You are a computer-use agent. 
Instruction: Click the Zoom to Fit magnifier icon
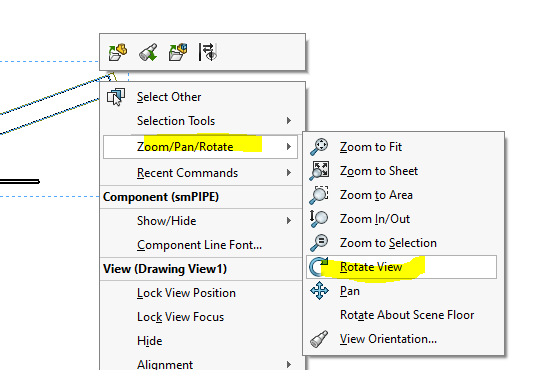[x=319, y=147]
